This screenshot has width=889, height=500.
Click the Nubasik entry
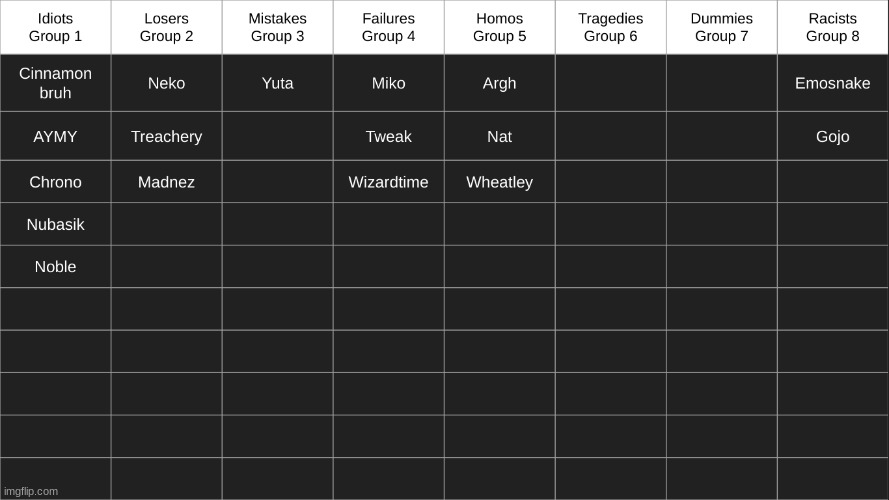56,224
